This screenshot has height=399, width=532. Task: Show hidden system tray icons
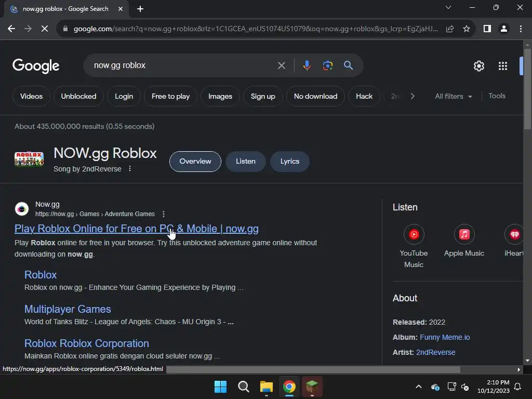tap(419, 387)
